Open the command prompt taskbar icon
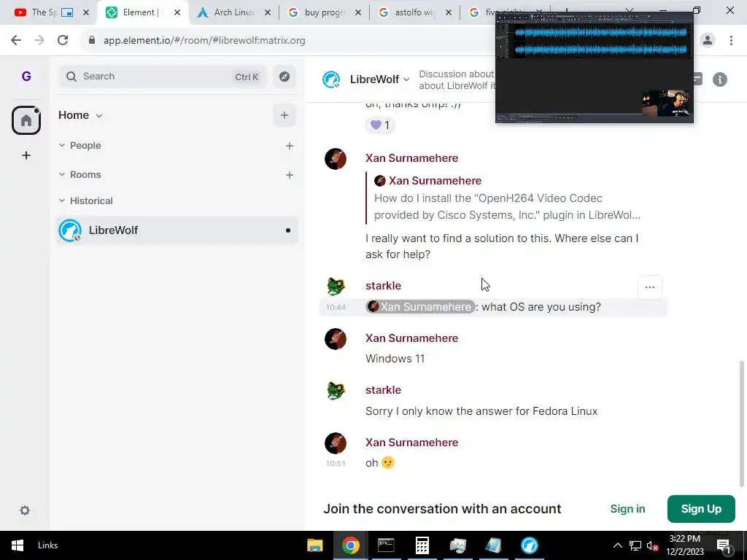The image size is (747, 560). pyautogui.click(x=386, y=545)
